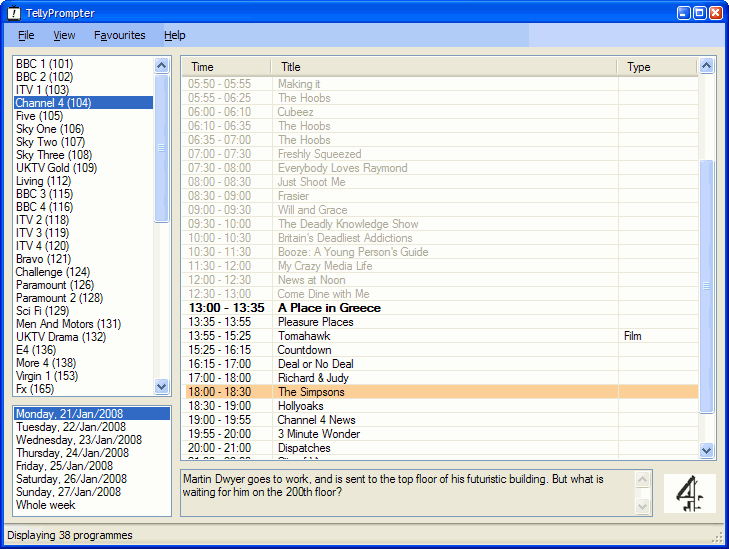
Task: Click description box scroll up arrow
Action: pos(643,479)
